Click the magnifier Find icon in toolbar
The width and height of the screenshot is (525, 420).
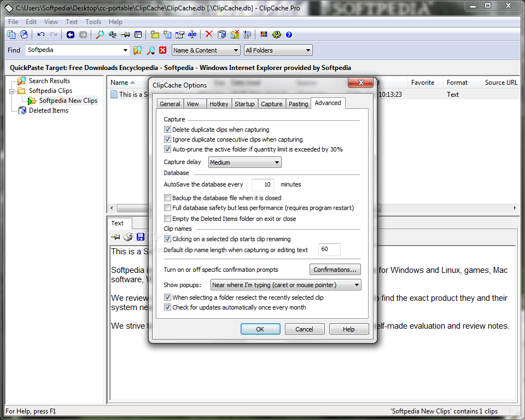tap(100, 34)
